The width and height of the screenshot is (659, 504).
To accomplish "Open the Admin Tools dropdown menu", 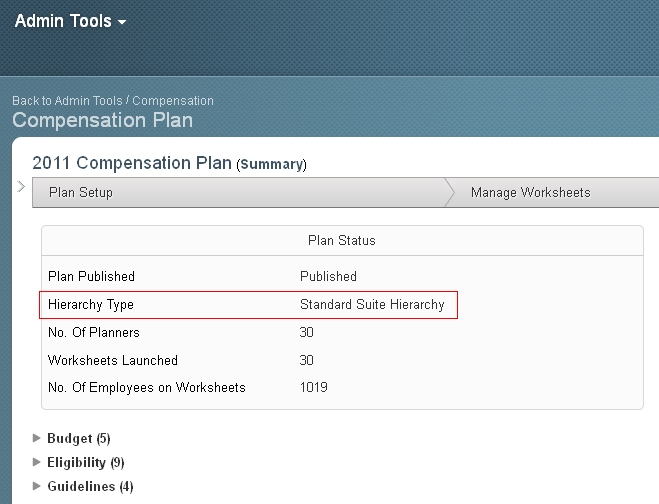I will click(x=70, y=21).
